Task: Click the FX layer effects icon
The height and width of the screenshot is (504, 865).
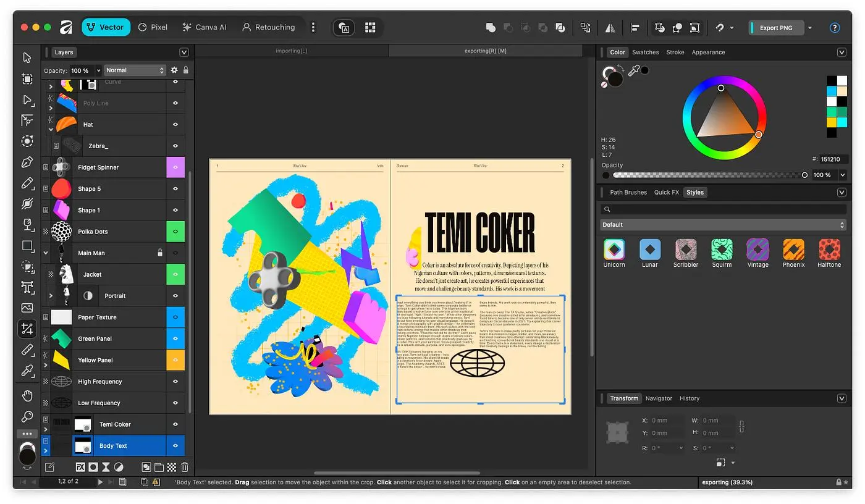Action: [80, 467]
